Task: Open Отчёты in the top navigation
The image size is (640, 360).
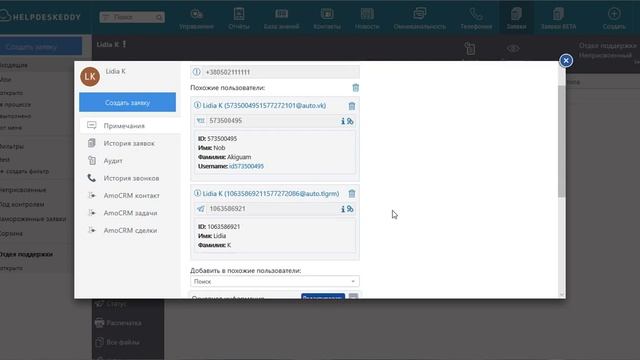Action: coord(239,19)
